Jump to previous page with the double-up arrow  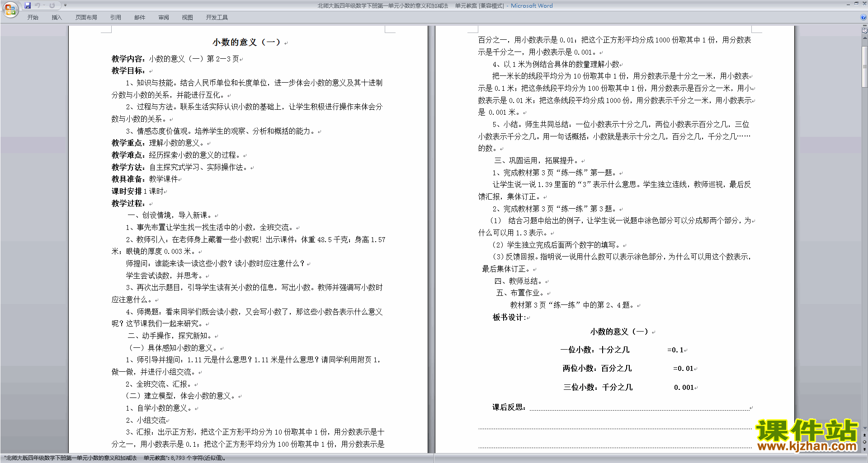pos(865,435)
